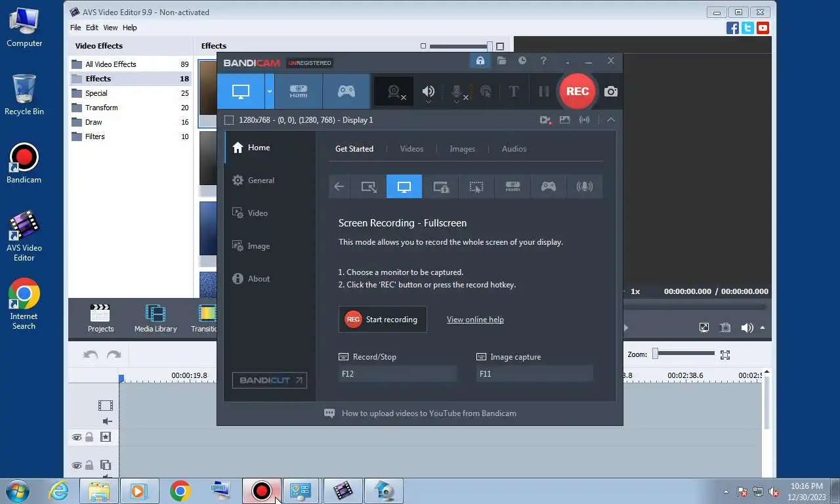Toggle AVS preview volume speaker icon
This screenshot has height=504, width=840.
point(747,327)
